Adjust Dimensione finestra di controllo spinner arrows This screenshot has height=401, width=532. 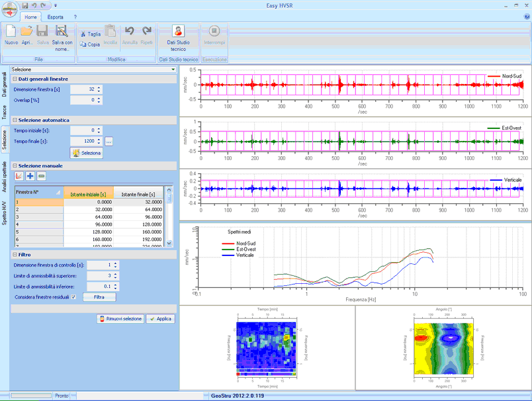[115, 265]
